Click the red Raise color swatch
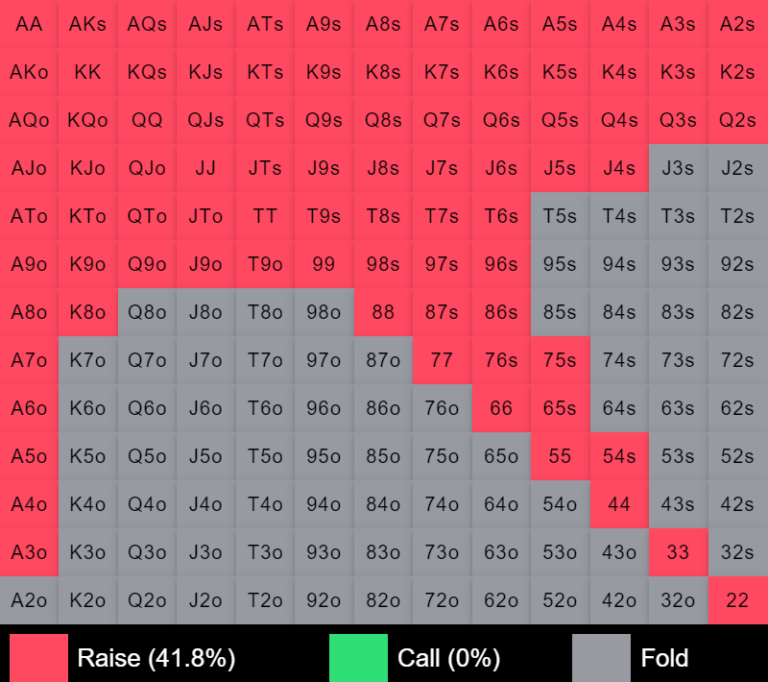The image size is (768, 682). 39,657
